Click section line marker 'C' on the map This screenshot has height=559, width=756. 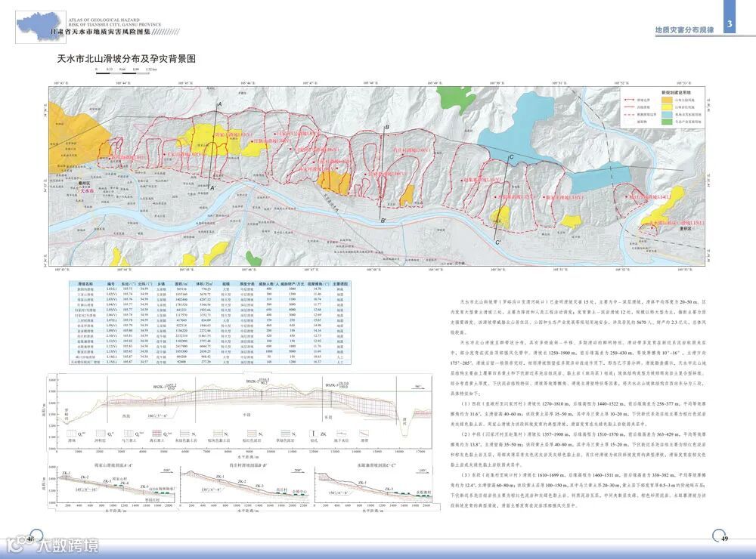[x=512, y=157]
